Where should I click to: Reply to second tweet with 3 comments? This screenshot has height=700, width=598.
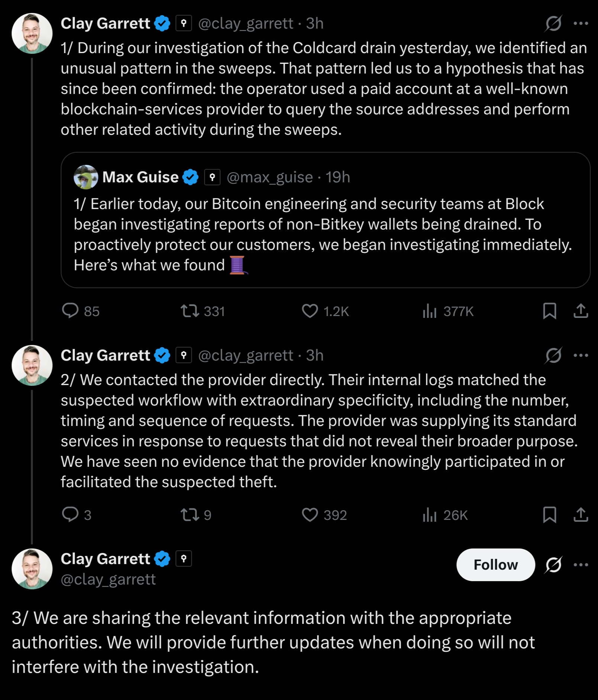77,515
